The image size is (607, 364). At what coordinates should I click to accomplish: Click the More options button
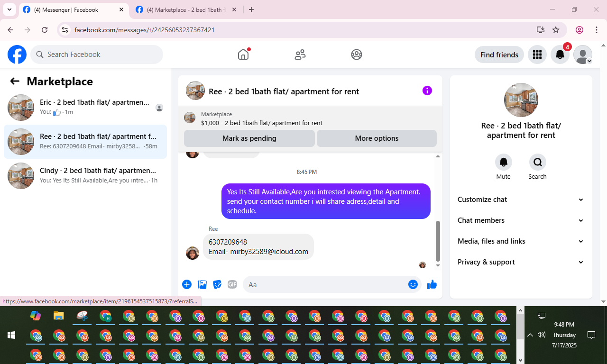377,138
